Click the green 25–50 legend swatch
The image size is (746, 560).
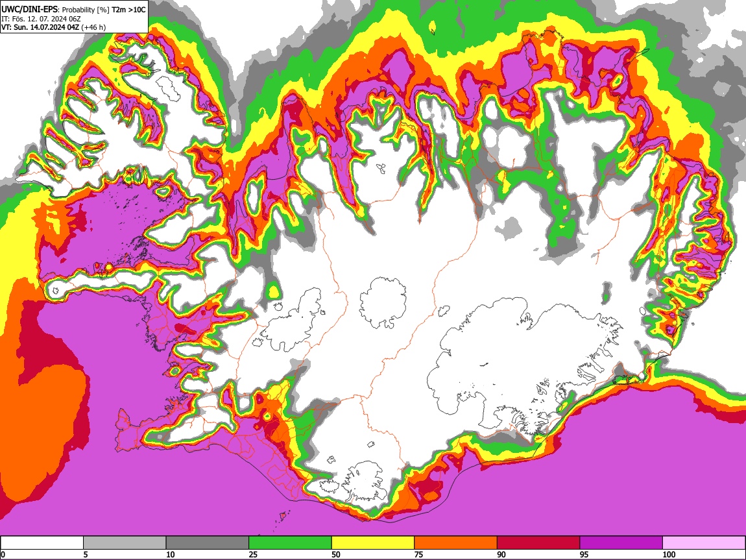pyautogui.click(x=290, y=543)
